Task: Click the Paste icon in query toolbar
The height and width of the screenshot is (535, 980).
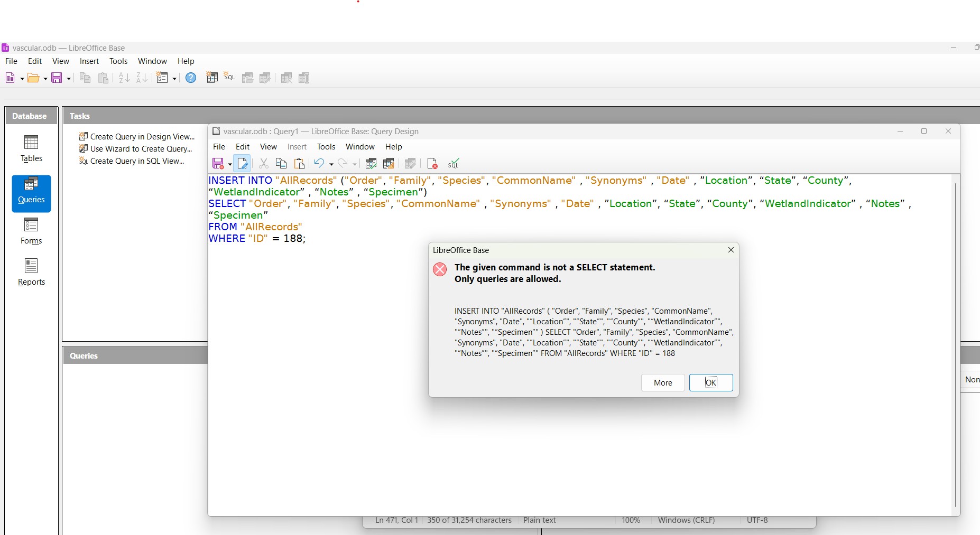Action: (x=299, y=164)
